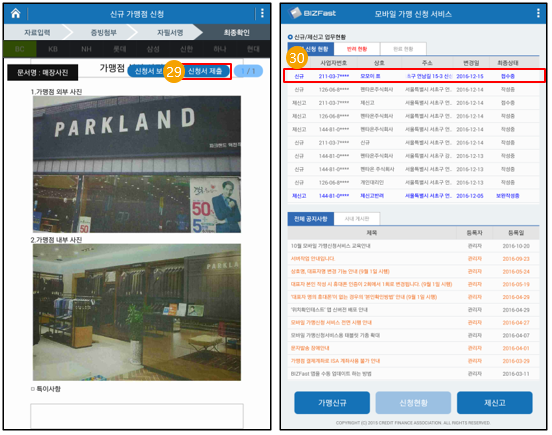Go to the 자료입력 step
The width and height of the screenshot is (552, 435).
[x=37, y=32]
